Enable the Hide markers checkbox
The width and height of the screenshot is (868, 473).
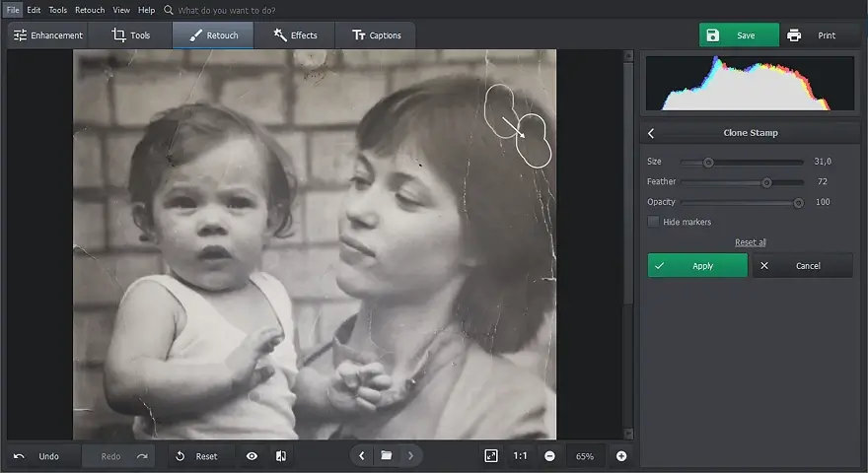click(x=653, y=222)
